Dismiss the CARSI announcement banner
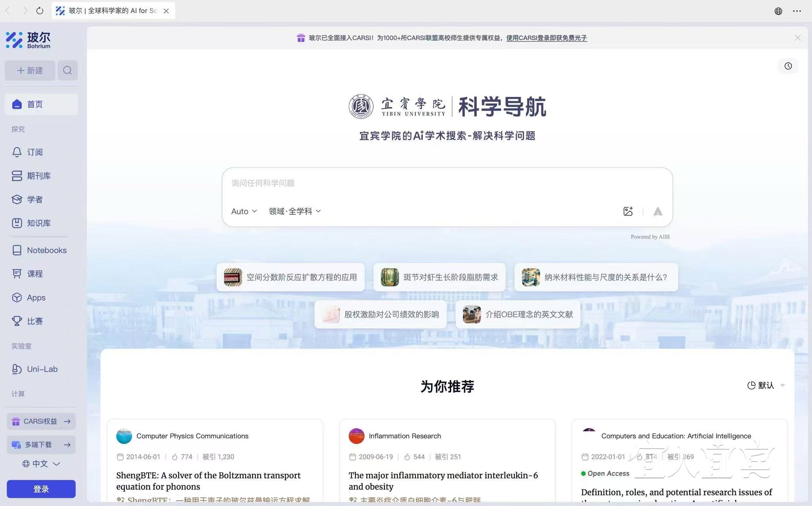 click(797, 38)
